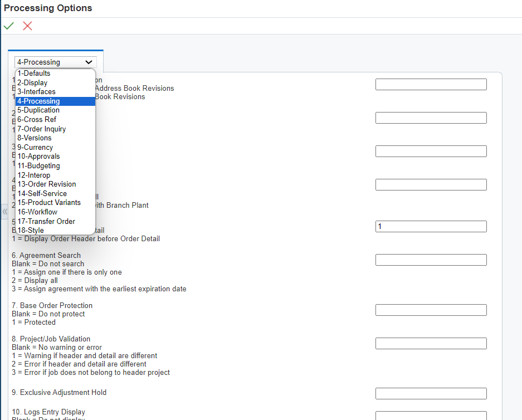Click the Base Order Protection input field
Viewport: 522px width, 420px height.
coord(431,310)
